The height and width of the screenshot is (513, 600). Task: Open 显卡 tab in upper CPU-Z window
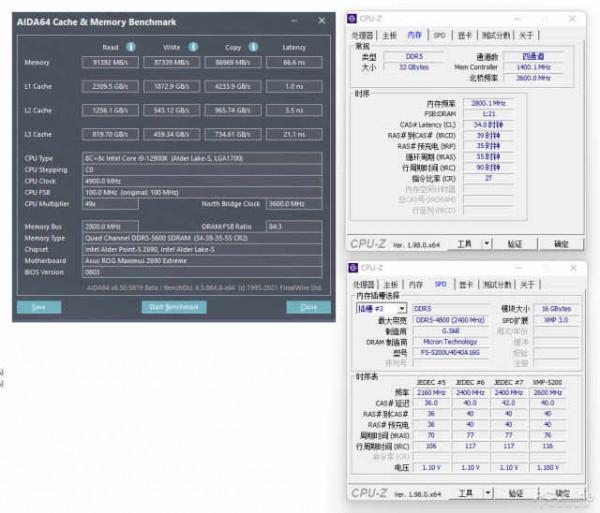tap(465, 36)
